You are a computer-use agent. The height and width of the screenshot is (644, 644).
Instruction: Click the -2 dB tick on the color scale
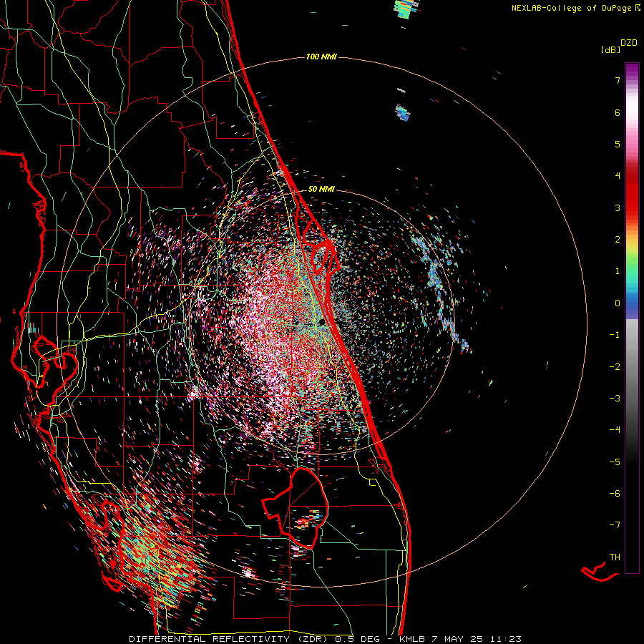(615, 367)
